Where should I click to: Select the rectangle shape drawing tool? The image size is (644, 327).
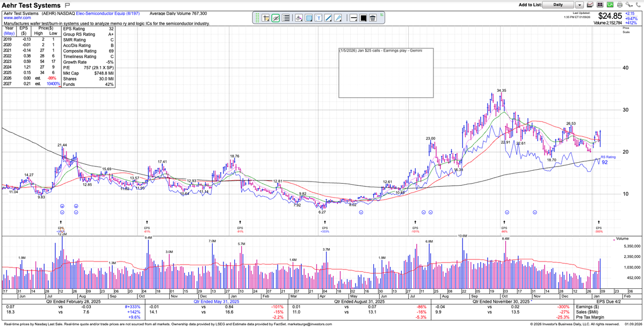[309, 18]
